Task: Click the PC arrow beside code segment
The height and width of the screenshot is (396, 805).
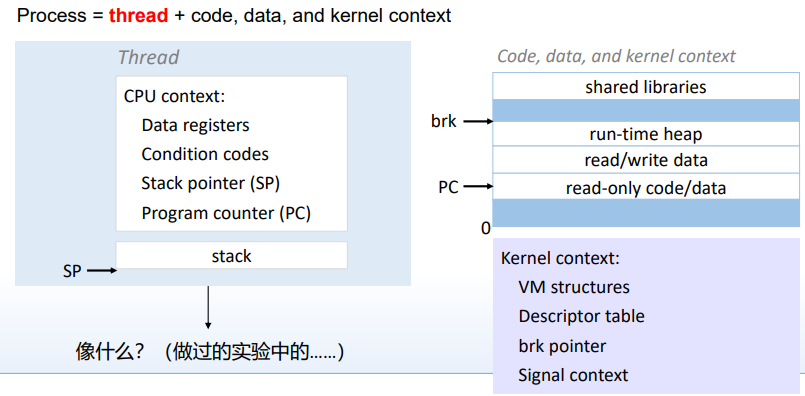Action: [x=478, y=187]
